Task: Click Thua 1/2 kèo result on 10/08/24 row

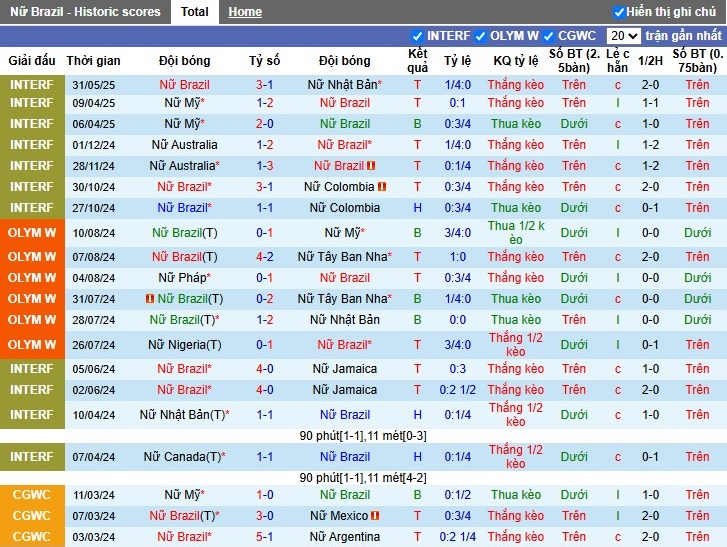Action: [516, 233]
